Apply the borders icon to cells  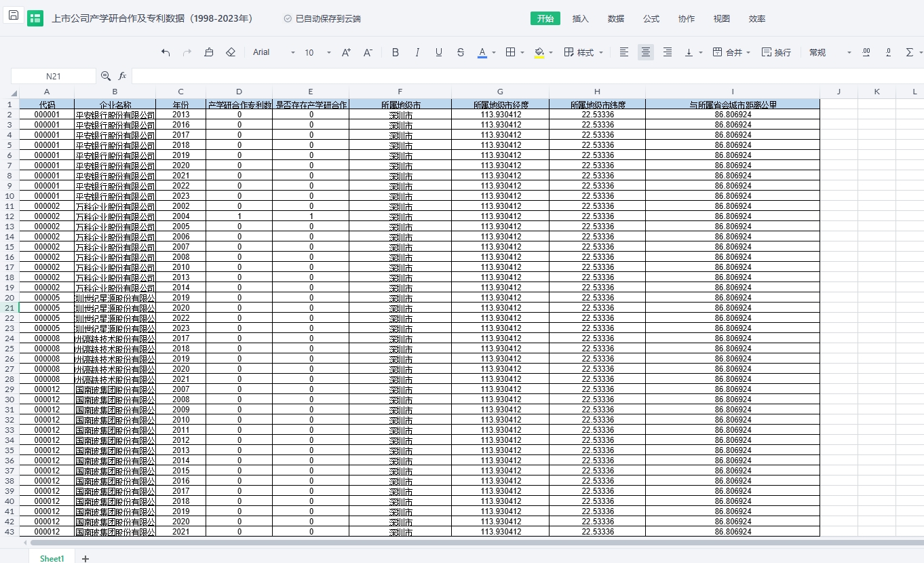512,52
